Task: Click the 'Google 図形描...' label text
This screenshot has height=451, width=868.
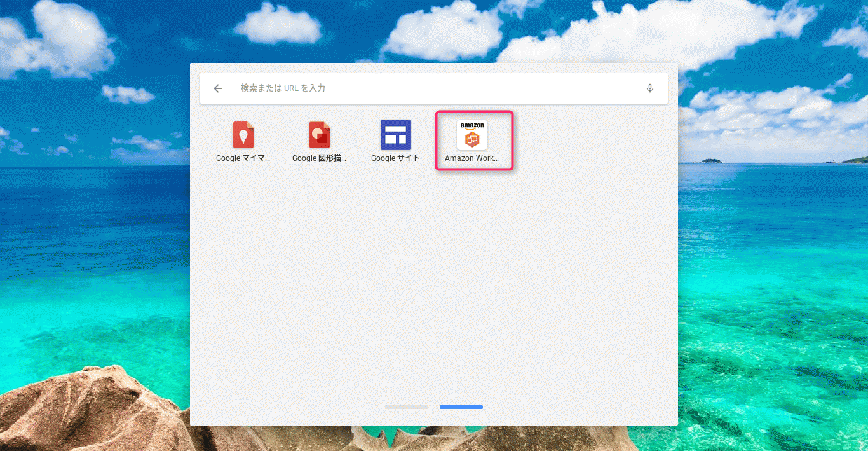Action: tap(320, 158)
